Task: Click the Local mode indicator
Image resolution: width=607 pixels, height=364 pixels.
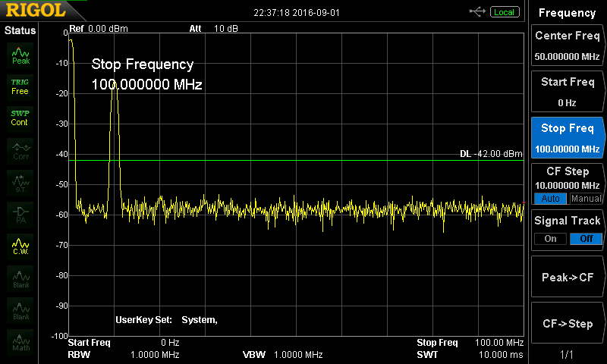Action: (x=505, y=12)
